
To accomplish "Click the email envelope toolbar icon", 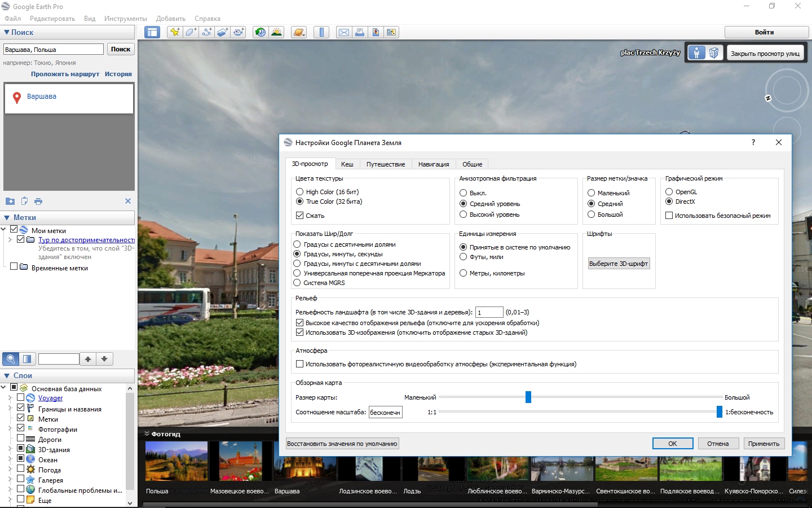I will point(343,32).
